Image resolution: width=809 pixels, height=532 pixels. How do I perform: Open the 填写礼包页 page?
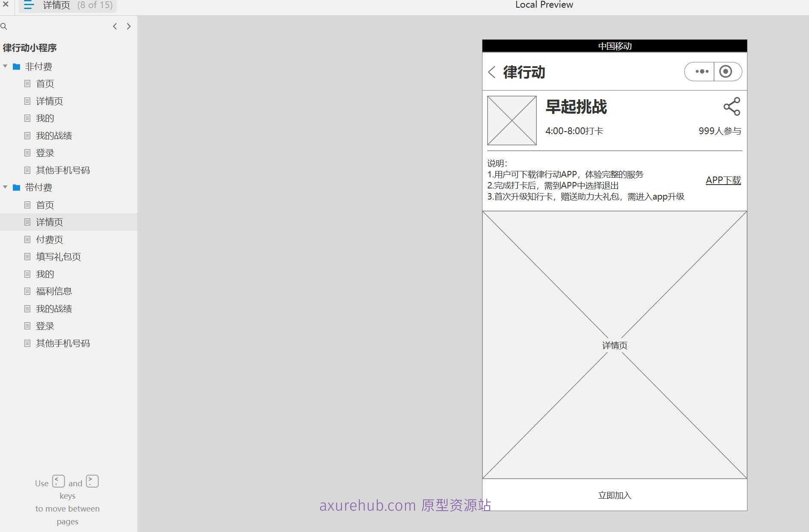pyautogui.click(x=59, y=257)
